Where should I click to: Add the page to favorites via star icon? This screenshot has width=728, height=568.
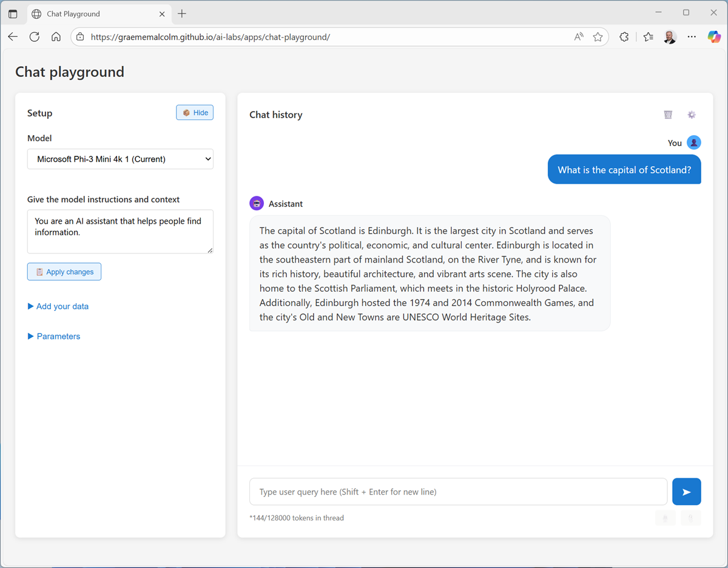tap(598, 36)
